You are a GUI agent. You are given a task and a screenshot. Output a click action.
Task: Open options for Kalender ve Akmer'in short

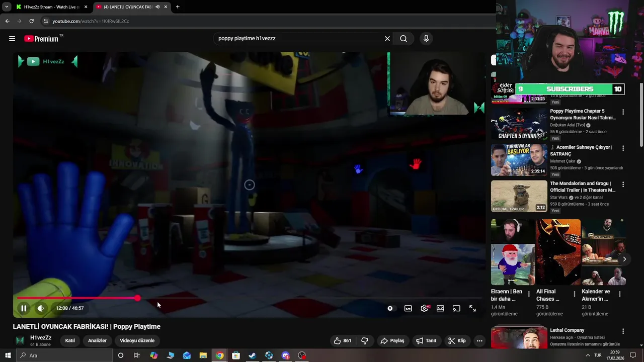click(620, 294)
